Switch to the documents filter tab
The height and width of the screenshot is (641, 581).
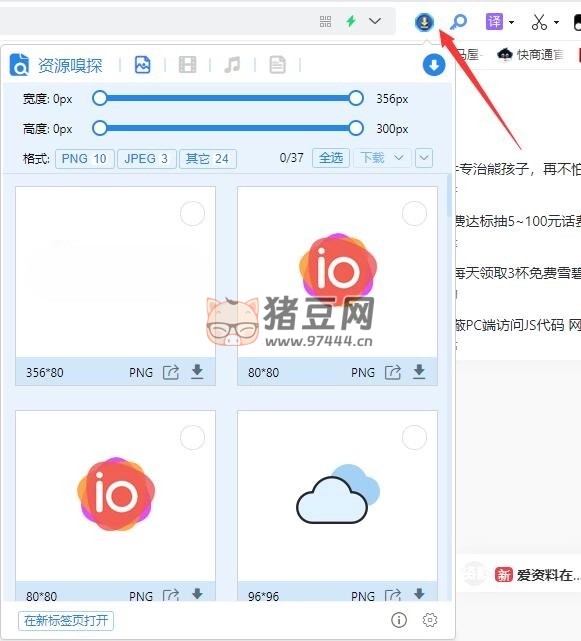coord(277,65)
